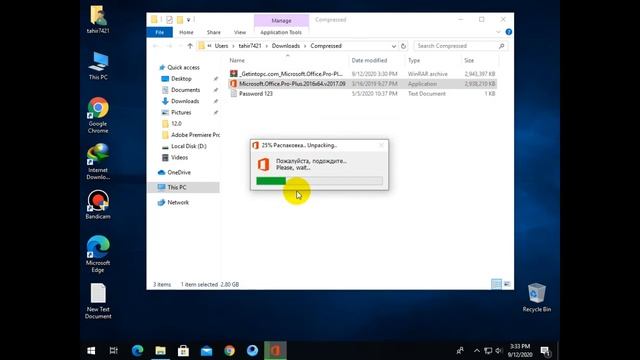Click the search magnifier icon
Viewport: 640px width, 360px height.
pos(502,46)
